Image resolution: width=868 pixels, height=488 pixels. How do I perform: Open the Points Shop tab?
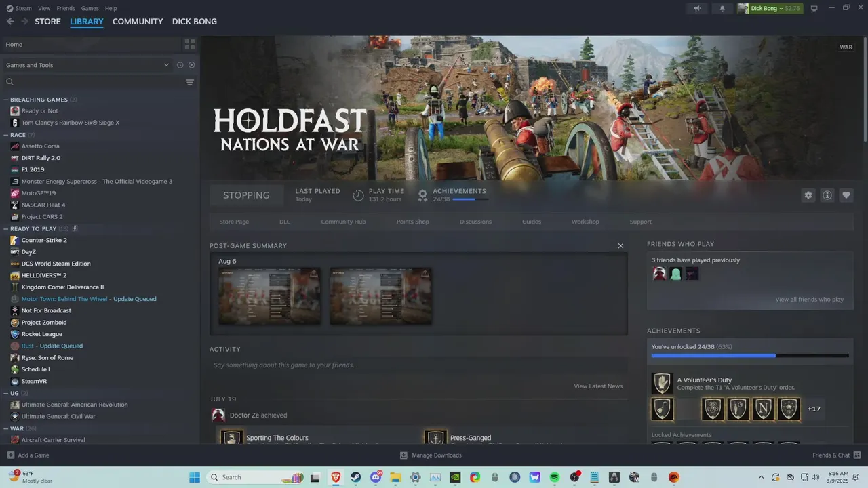(x=412, y=222)
